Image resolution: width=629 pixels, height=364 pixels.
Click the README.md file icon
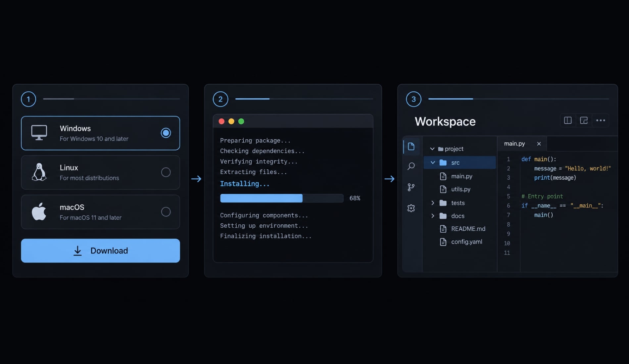pyautogui.click(x=443, y=229)
